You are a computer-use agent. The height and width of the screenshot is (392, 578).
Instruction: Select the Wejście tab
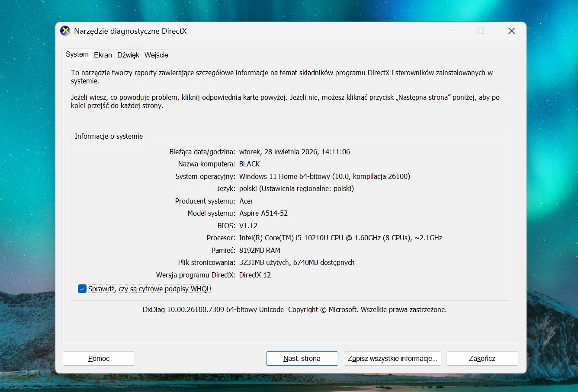coord(156,55)
